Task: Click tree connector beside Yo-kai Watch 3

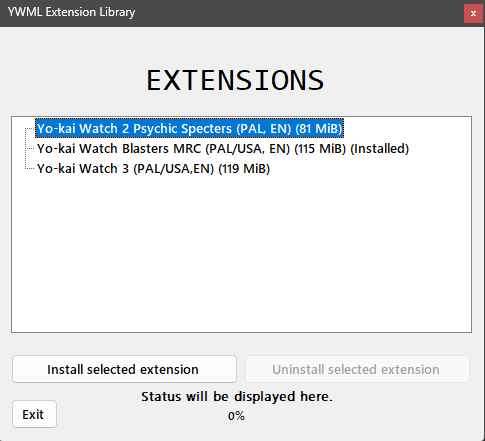Action: tap(29, 169)
